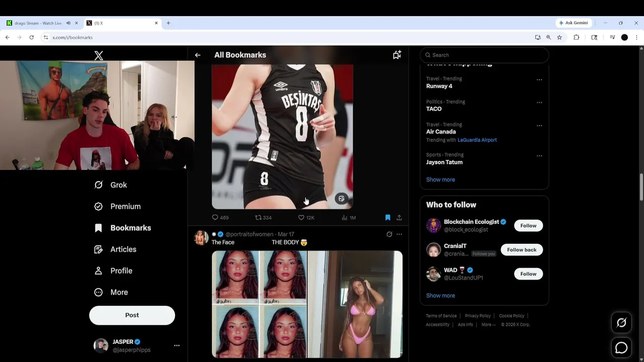Open browser zoom magnifier icon
Viewport: 644px width, 362px height.
pyautogui.click(x=548, y=37)
